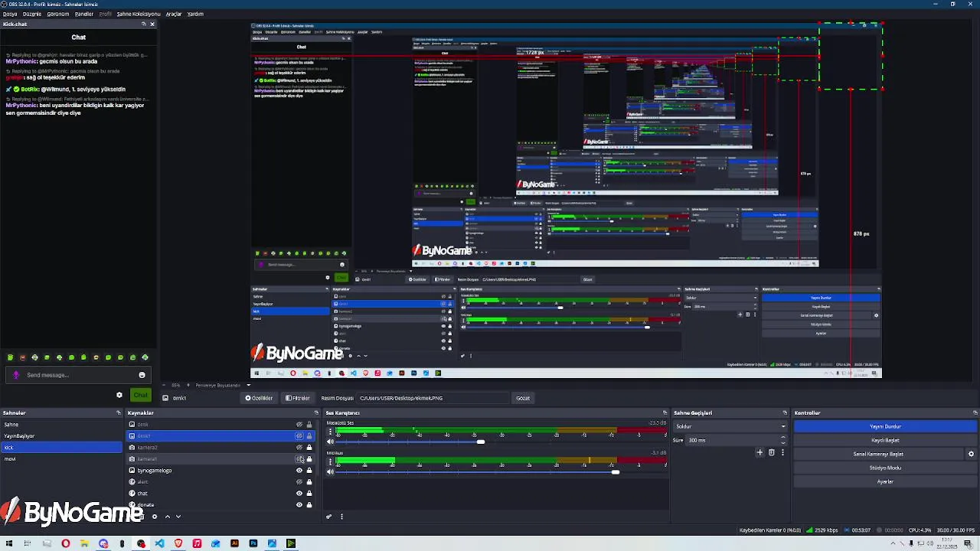This screenshot has height=551, width=980.
Task: Move the selected source up
Action: tap(167, 517)
